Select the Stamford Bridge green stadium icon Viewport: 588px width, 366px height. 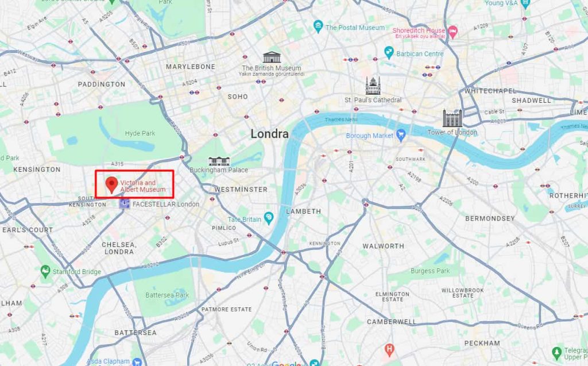point(45,271)
